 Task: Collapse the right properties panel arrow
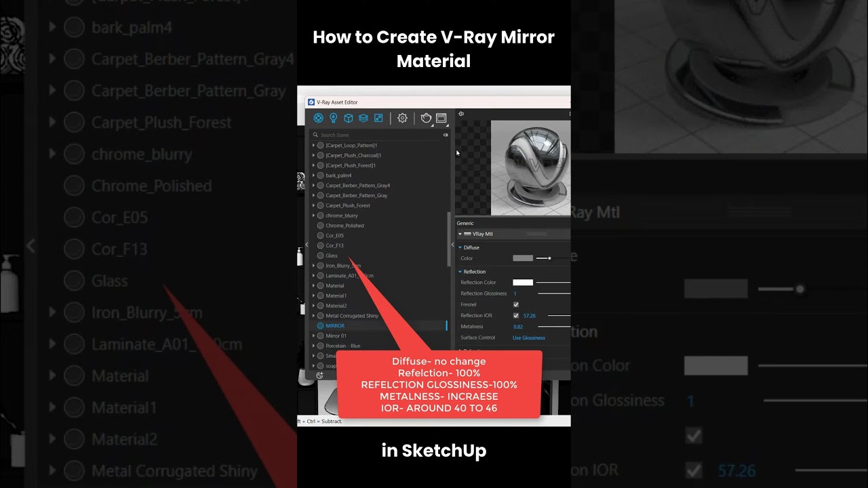pos(453,245)
